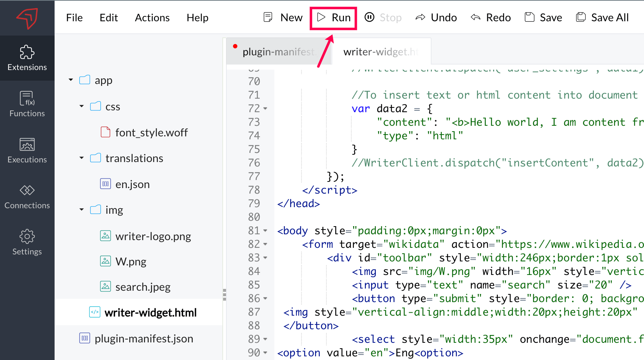Click the Run button in toolbar
This screenshot has height=360, width=644.
333,18
